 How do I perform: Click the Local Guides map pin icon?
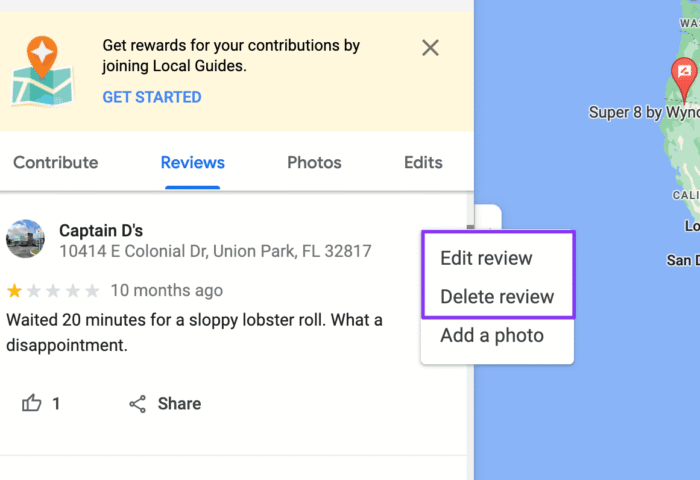pyautogui.click(x=42, y=71)
